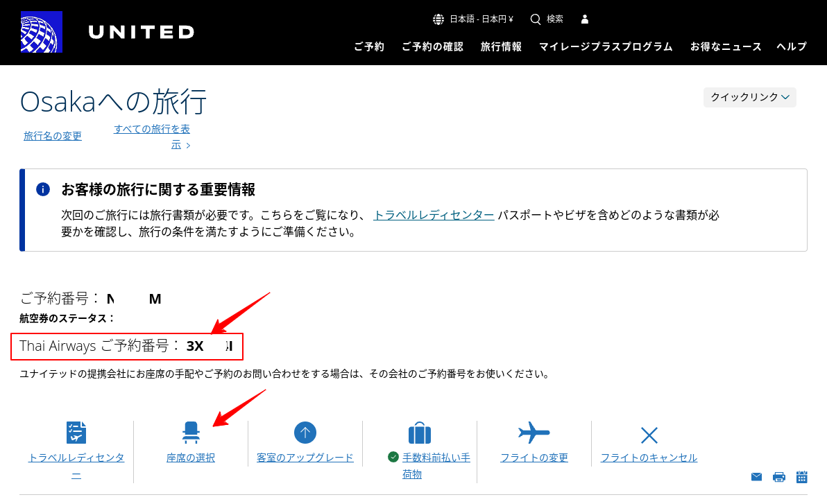
Task: Click the 航空券のステータス label
Action: point(67,318)
